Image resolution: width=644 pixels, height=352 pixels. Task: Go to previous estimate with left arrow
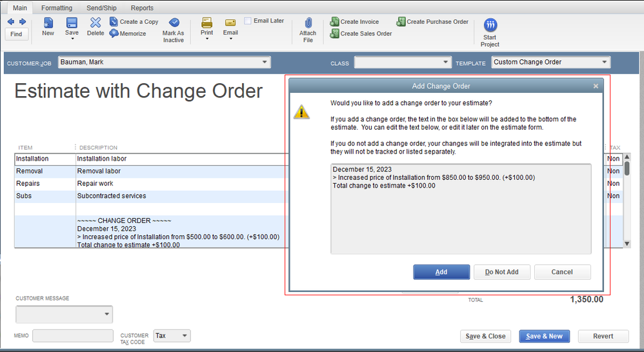tap(11, 21)
